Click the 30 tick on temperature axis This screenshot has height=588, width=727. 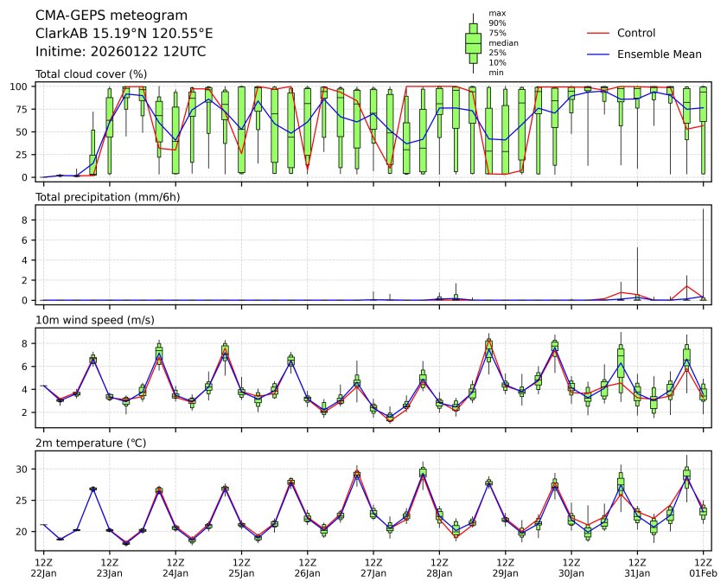[24, 469]
